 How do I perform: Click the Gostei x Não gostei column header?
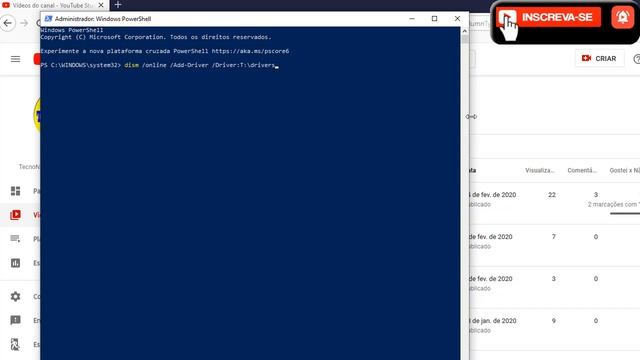click(624, 170)
